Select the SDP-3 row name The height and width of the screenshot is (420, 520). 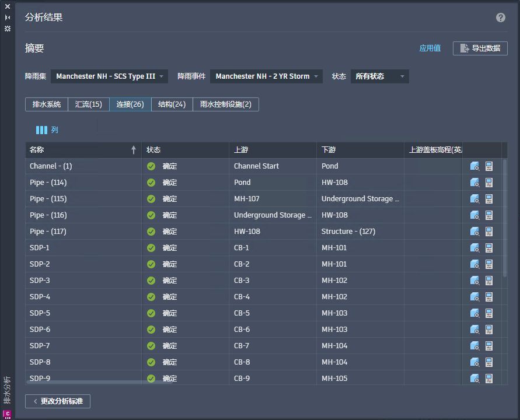click(x=40, y=281)
